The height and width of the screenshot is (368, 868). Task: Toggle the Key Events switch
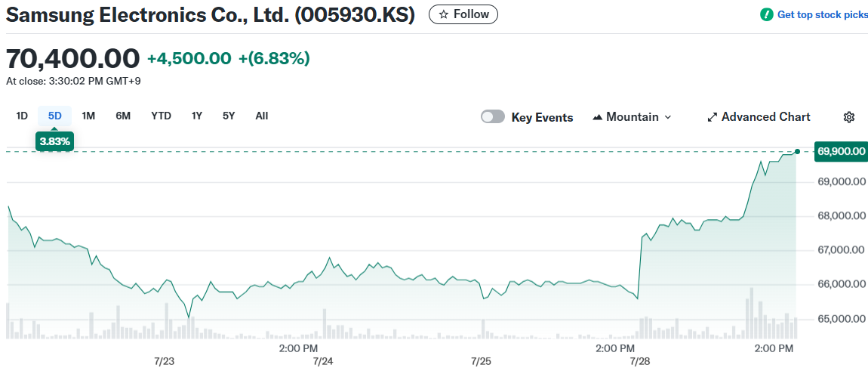pos(493,117)
